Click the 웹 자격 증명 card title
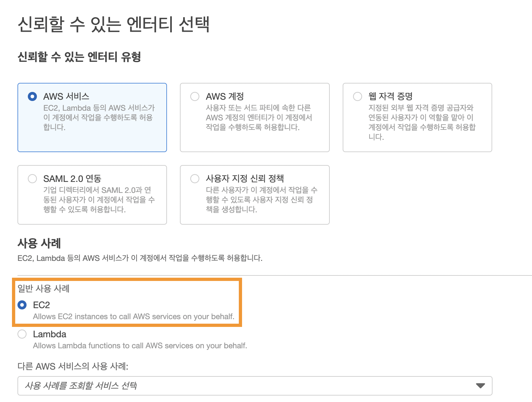Screen dimensions: 532x402 click(x=391, y=96)
